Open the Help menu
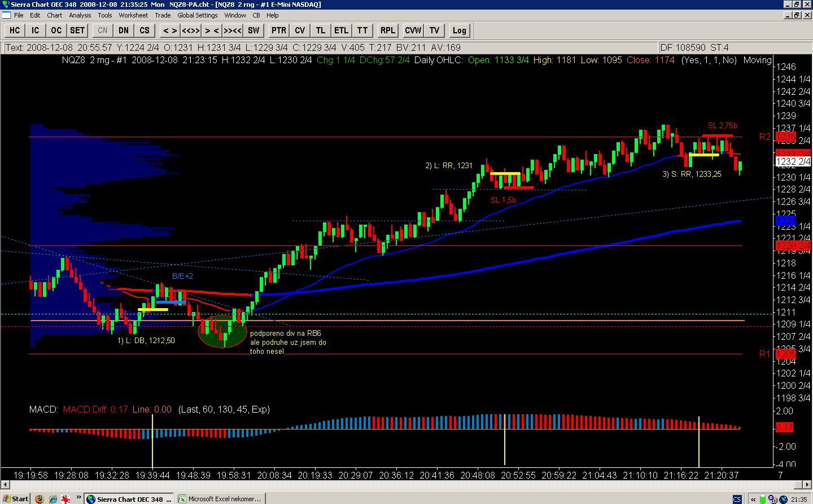This screenshot has height=504, width=813. (273, 15)
